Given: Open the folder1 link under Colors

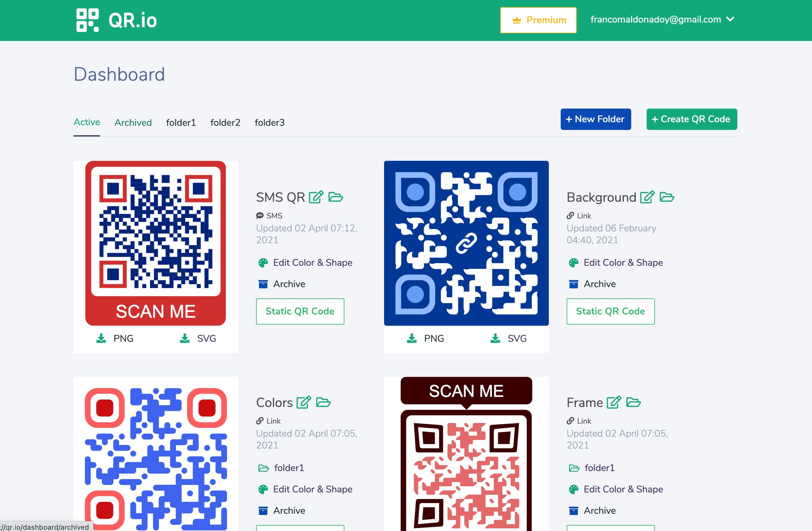Looking at the screenshot, I should pos(289,468).
